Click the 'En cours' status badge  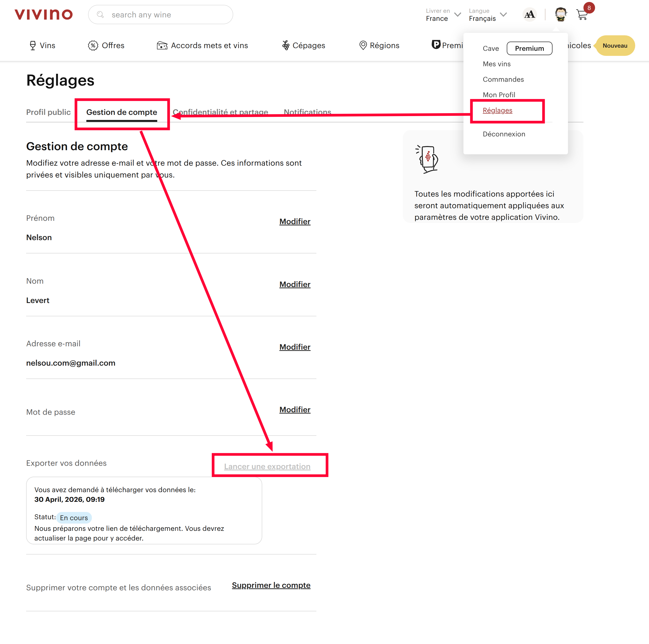pyautogui.click(x=74, y=518)
